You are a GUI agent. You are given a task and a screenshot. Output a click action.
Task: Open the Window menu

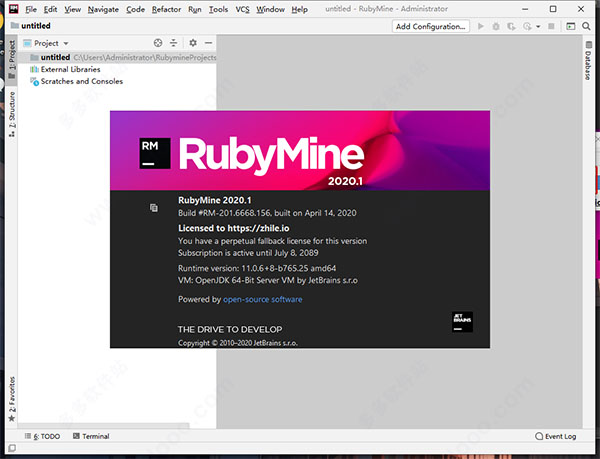pyautogui.click(x=270, y=10)
